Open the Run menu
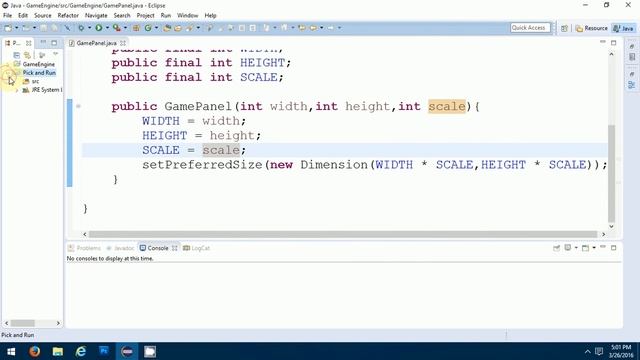Screen dimensions: 640x360 166,16
